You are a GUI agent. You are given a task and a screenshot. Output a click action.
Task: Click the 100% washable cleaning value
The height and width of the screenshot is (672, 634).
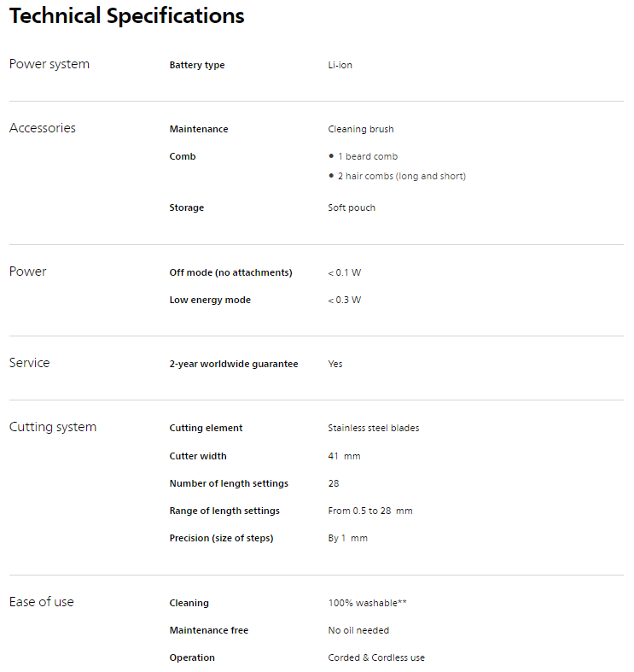click(367, 604)
